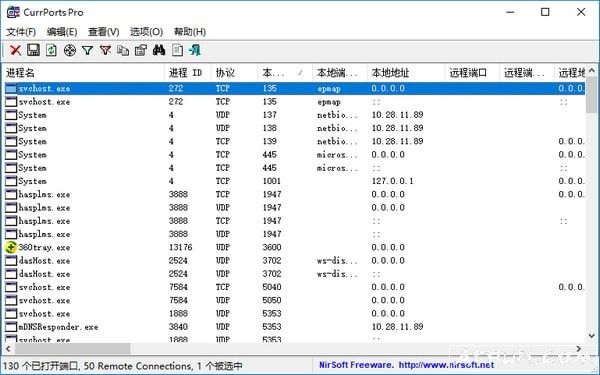Click the 本地地址 column header
Image resolution: width=600 pixels, height=375 pixels.
pos(406,73)
